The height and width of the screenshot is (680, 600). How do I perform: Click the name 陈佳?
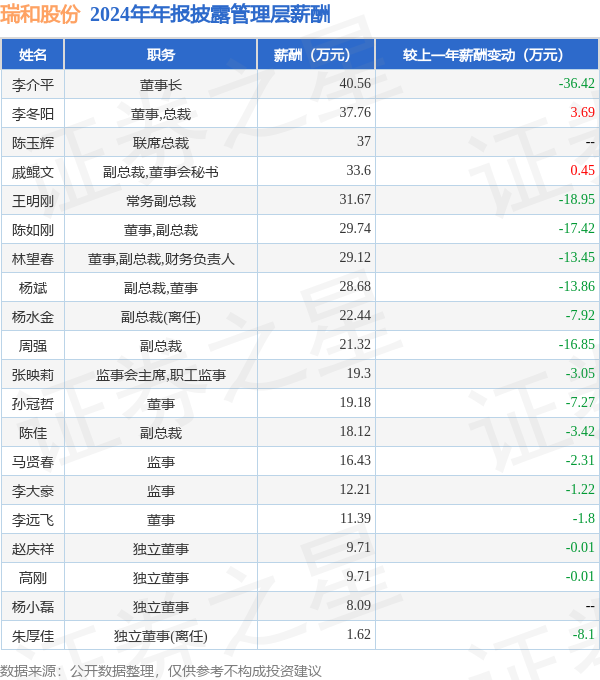[33, 433]
